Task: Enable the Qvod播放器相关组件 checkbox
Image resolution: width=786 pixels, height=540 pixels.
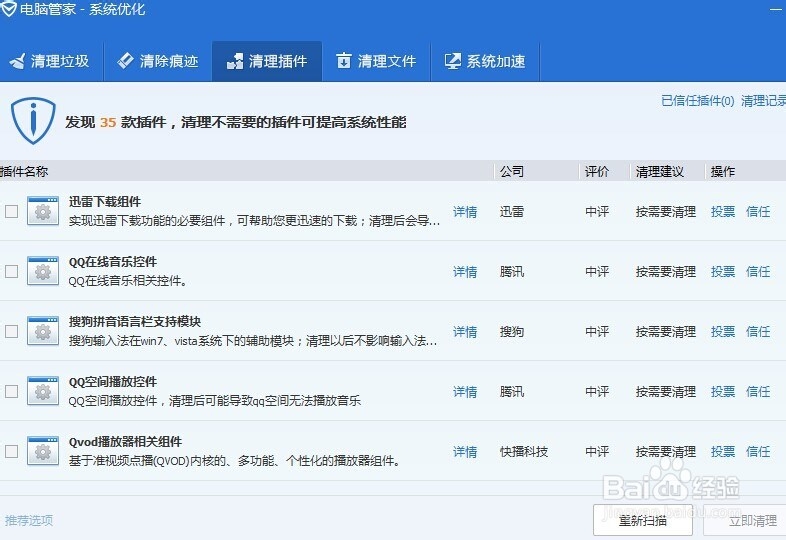Action: (x=12, y=451)
